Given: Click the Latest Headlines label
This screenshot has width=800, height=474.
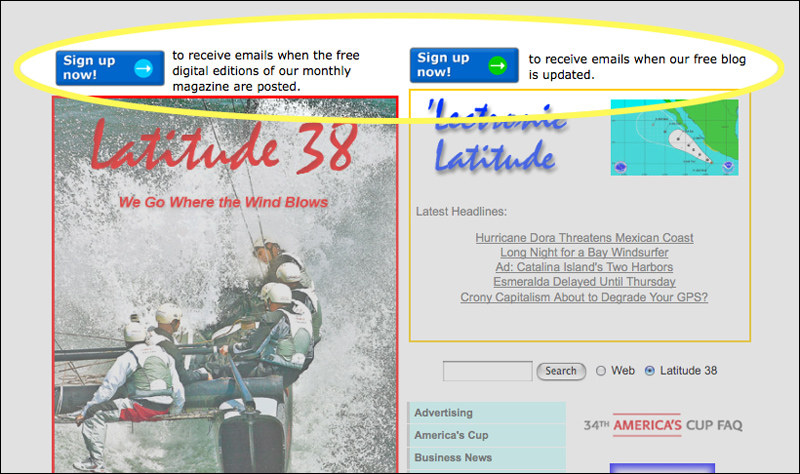Looking at the screenshot, I should pyautogui.click(x=461, y=212).
